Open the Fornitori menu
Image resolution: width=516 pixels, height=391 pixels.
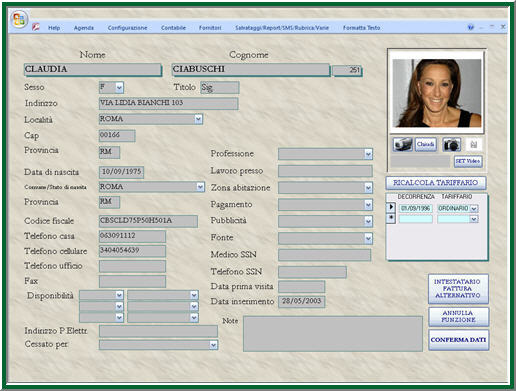pos(210,28)
